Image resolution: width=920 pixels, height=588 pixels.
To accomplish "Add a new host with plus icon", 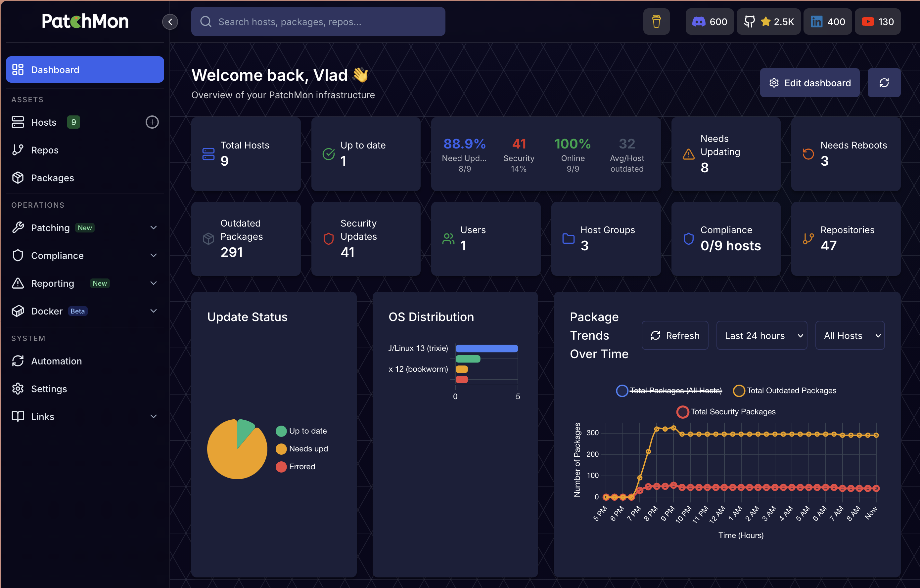I will point(152,122).
